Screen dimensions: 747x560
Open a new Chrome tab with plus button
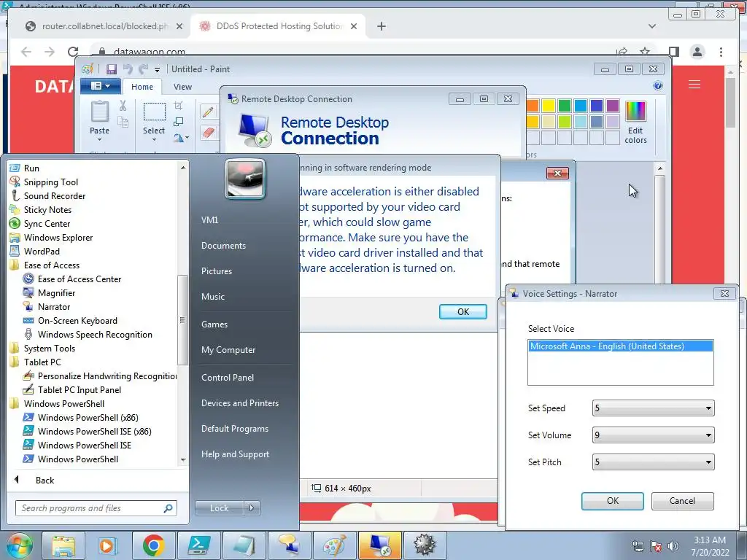[x=381, y=26]
